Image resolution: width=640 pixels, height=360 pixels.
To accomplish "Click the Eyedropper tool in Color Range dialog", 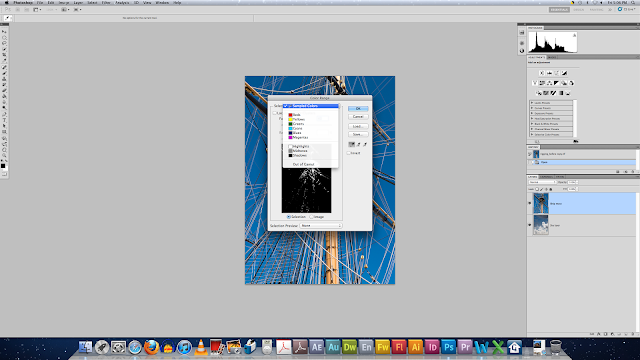I will click(351, 144).
